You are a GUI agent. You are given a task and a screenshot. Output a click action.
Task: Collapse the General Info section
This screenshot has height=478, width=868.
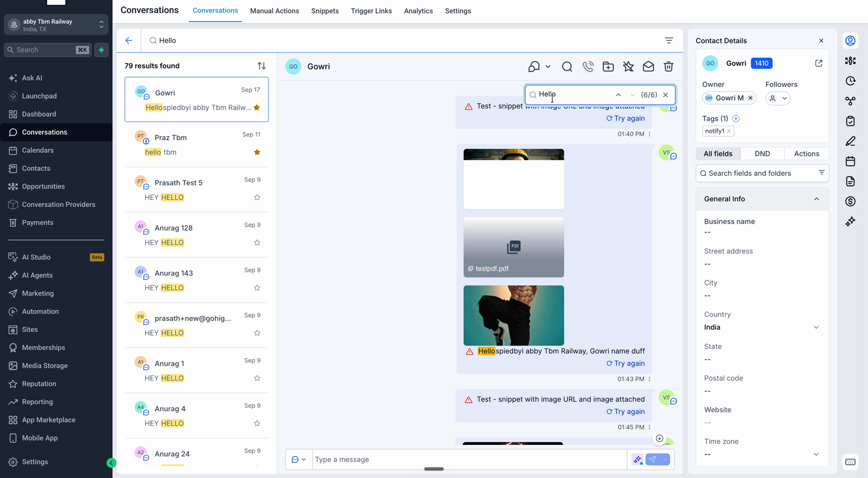point(816,199)
